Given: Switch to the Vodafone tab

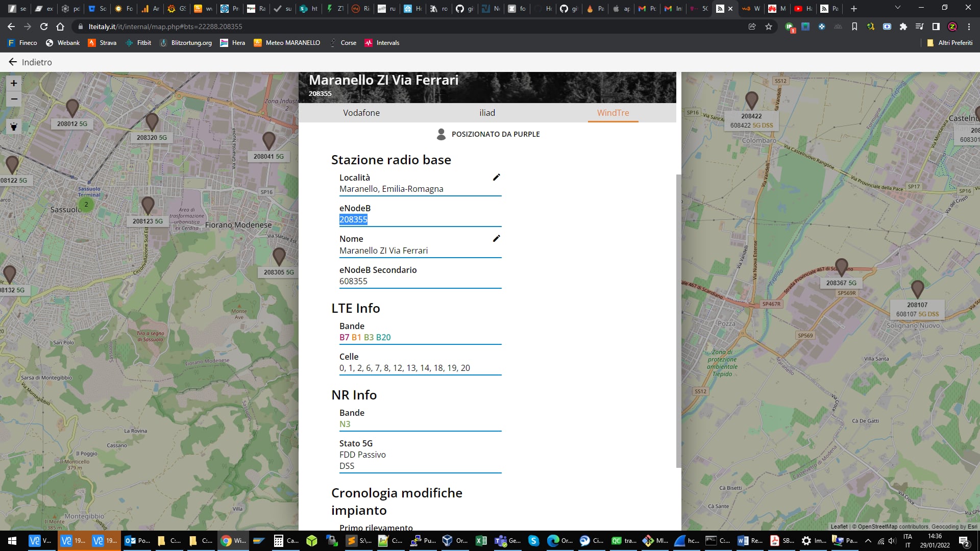Looking at the screenshot, I should click(x=361, y=113).
